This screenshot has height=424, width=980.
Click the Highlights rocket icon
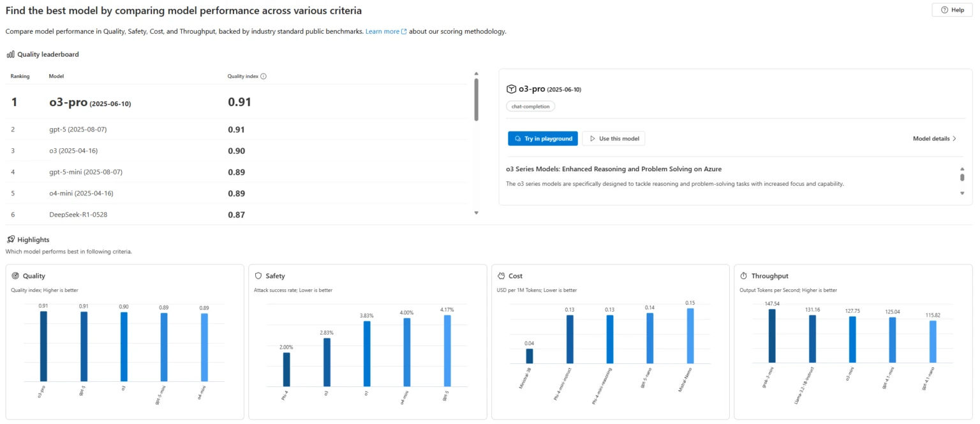(10, 239)
